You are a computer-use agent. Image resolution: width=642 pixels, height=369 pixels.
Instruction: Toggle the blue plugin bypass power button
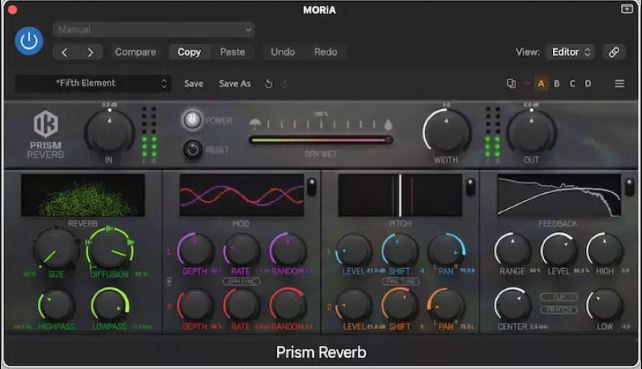[29, 41]
